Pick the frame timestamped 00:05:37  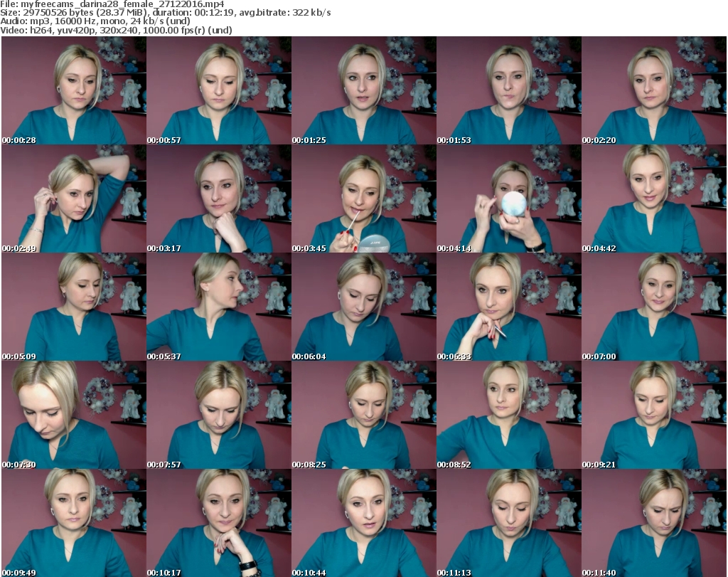[x=219, y=307]
